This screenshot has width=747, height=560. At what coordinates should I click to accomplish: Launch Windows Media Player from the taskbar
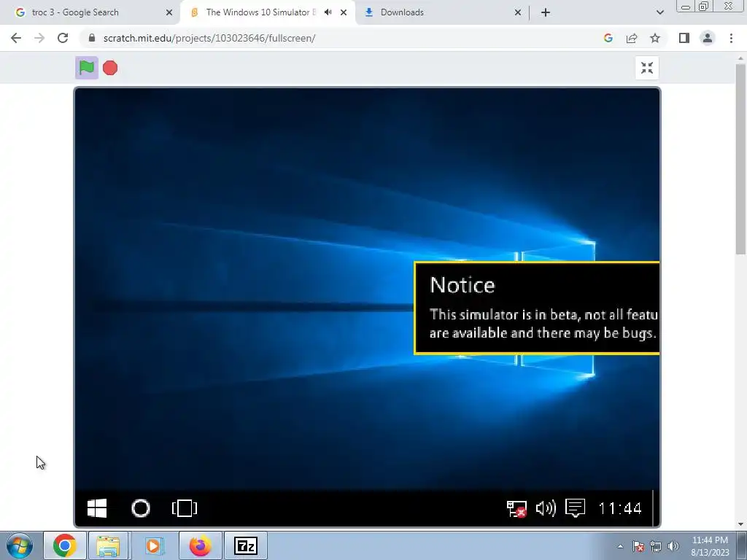pos(153,545)
